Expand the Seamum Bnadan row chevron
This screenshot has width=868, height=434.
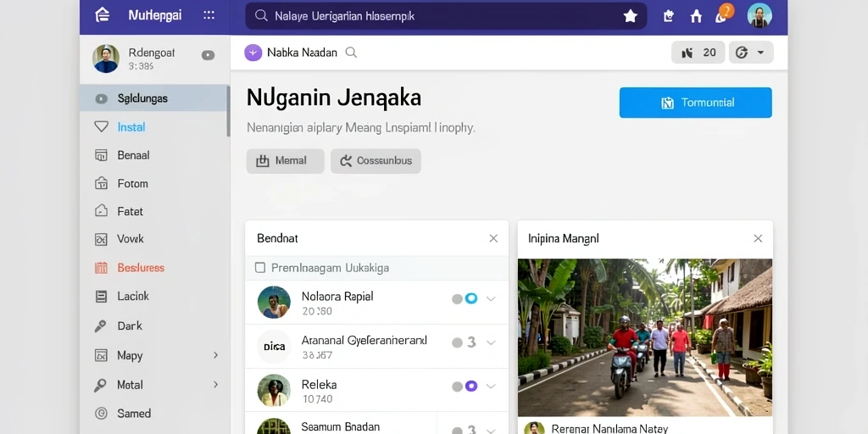pos(491,430)
